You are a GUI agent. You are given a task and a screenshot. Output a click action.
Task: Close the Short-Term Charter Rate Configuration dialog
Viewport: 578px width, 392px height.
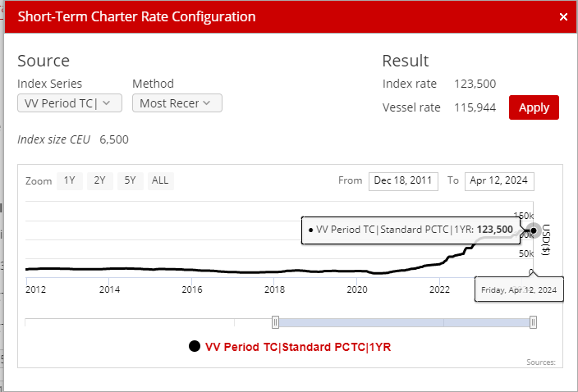[x=563, y=16]
